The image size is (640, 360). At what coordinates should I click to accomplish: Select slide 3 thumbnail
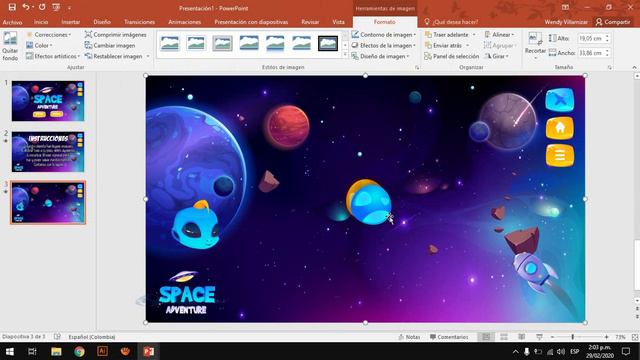pos(48,203)
